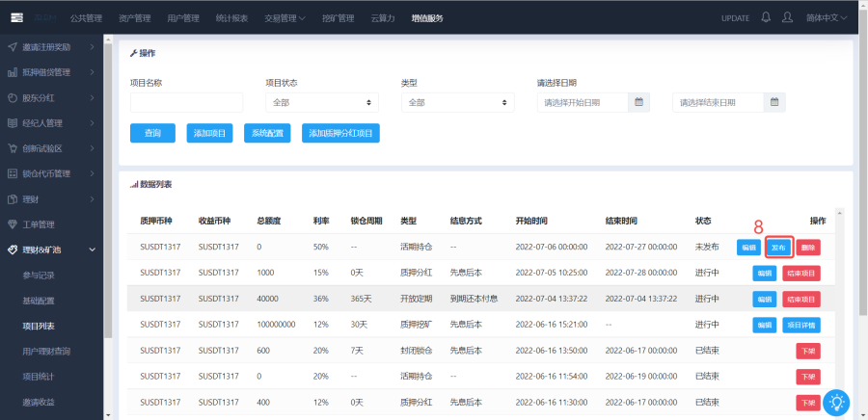
Task: Click the 请选择结束日期 field
Action: (x=718, y=102)
